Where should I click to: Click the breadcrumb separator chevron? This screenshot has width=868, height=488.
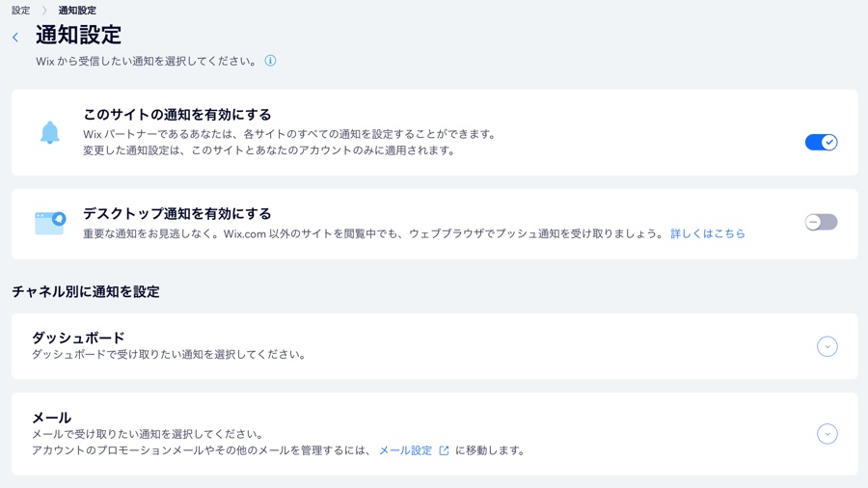(x=44, y=11)
